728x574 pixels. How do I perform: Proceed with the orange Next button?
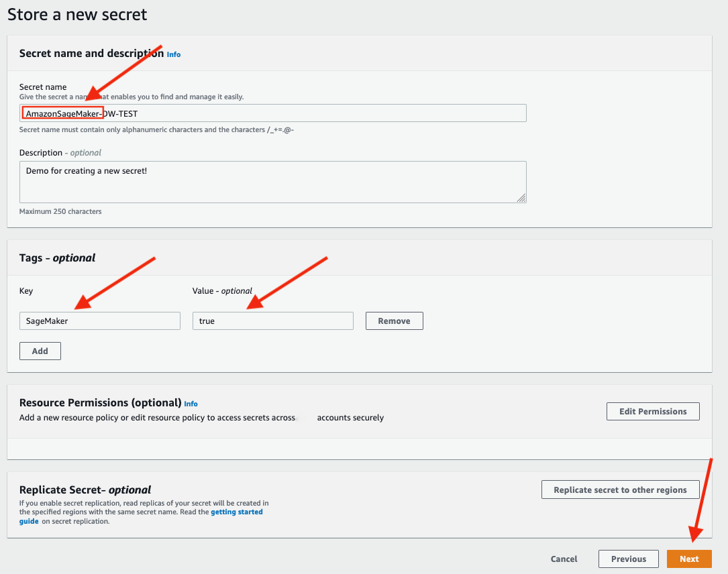click(689, 559)
